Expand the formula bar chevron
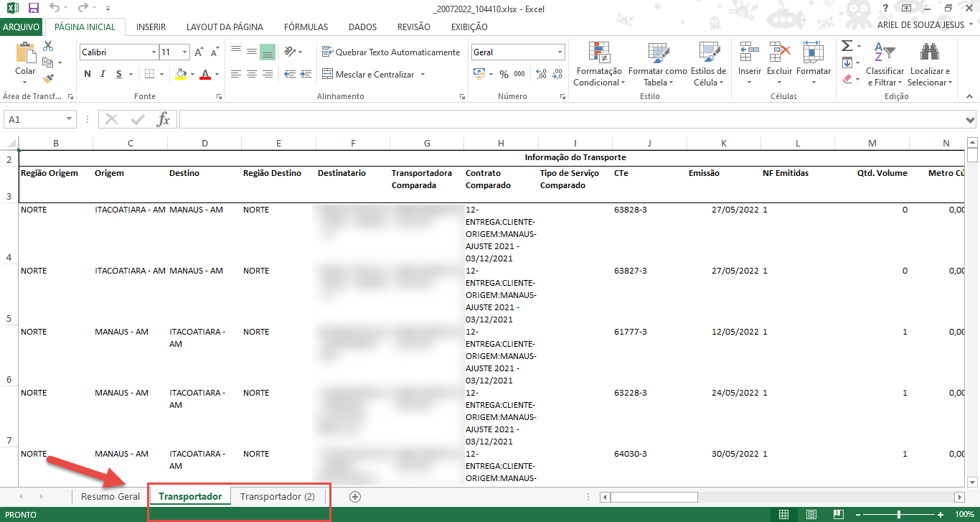This screenshot has width=980, height=522. (970, 120)
